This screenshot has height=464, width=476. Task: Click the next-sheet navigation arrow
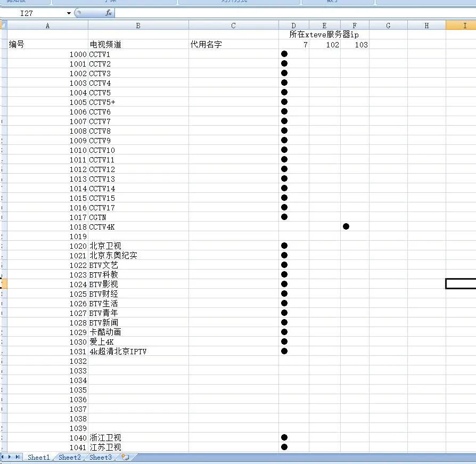[10, 457]
